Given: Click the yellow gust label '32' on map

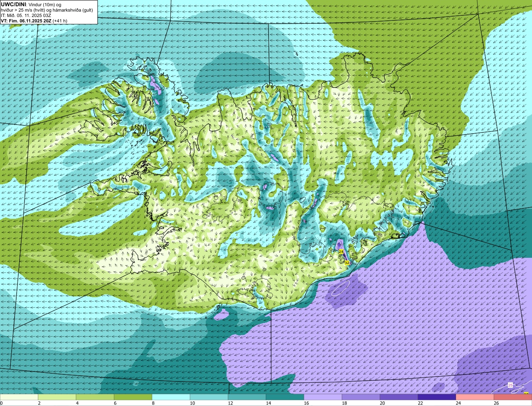Looking at the screenshot, I should pos(347,263).
